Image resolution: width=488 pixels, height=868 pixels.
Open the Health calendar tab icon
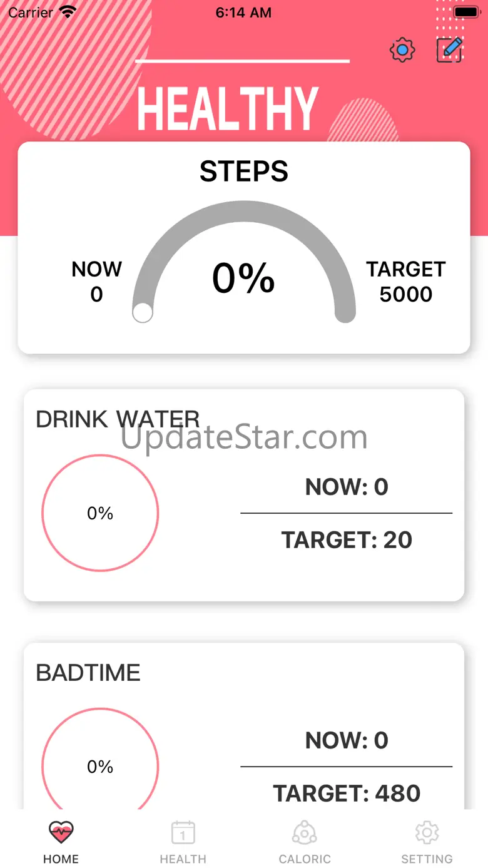click(183, 833)
